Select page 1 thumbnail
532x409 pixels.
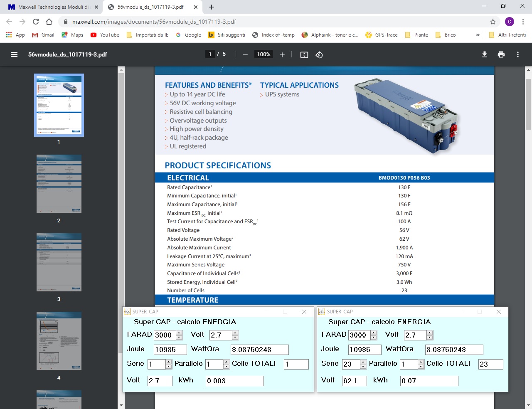click(x=59, y=105)
